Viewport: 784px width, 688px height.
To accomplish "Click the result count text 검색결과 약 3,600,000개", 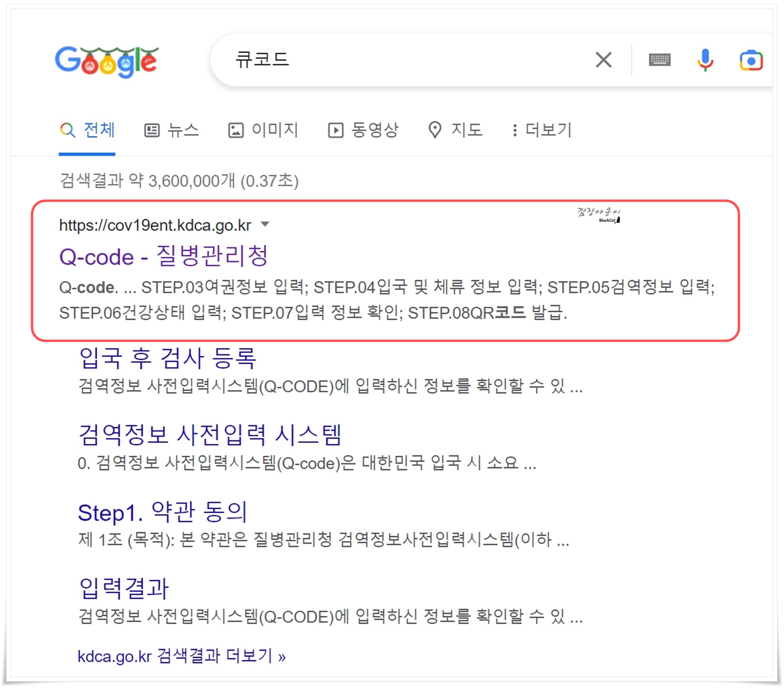I will tap(147, 181).
